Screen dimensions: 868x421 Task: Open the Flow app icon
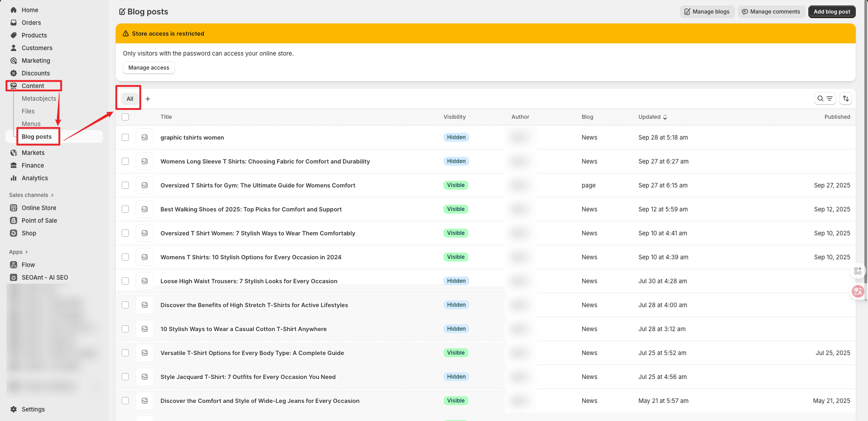[x=14, y=265]
